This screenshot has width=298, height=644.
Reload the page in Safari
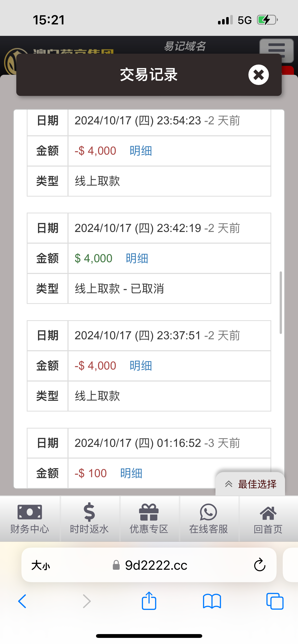260,565
